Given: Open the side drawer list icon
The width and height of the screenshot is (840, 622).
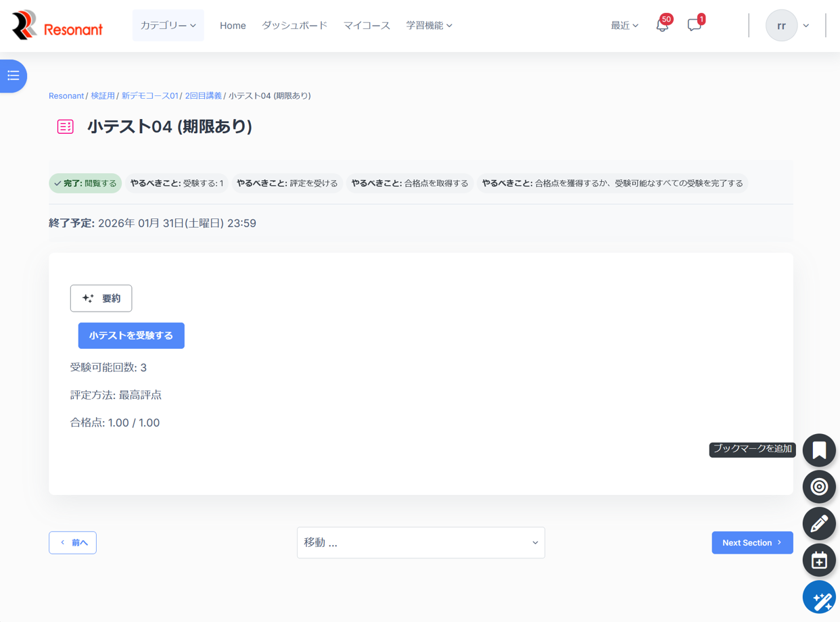Looking at the screenshot, I should 14,76.
